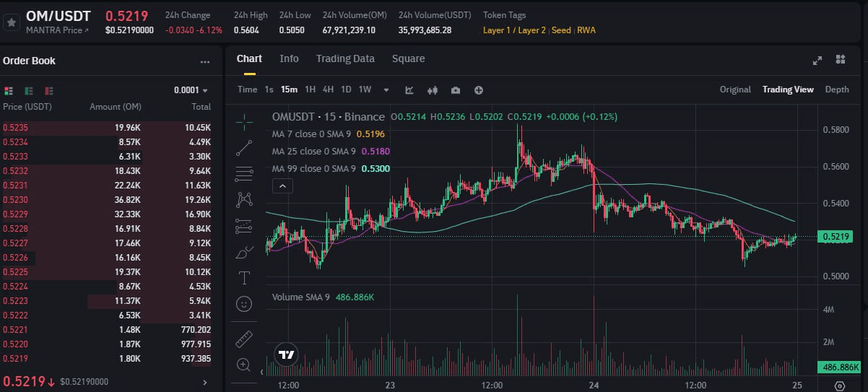This screenshot has height=392, width=868.
Task: Collapse the MA indicator legend
Action: 282,186
